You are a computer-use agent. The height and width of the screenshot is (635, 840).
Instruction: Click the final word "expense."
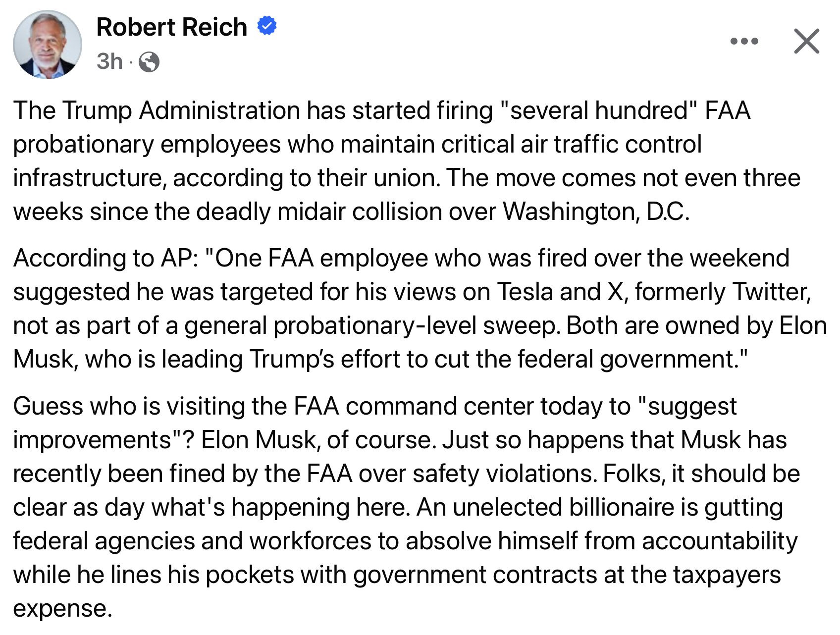point(62,608)
